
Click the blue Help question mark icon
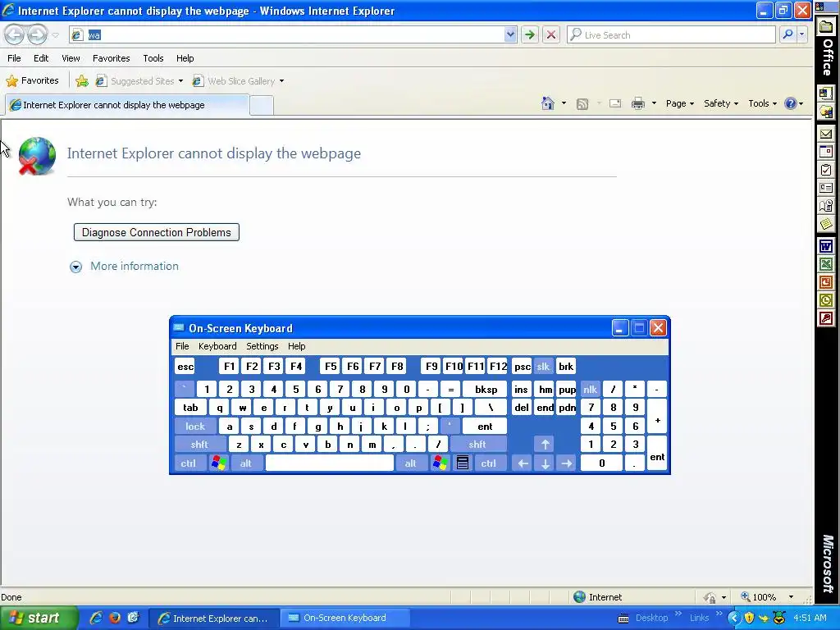point(790,103)
